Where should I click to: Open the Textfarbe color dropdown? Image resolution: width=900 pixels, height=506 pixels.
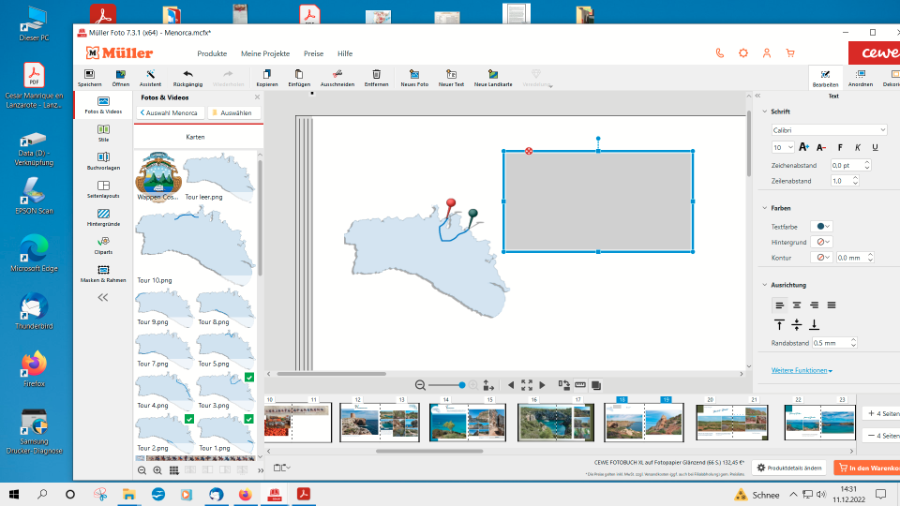(x=822, y=227)
